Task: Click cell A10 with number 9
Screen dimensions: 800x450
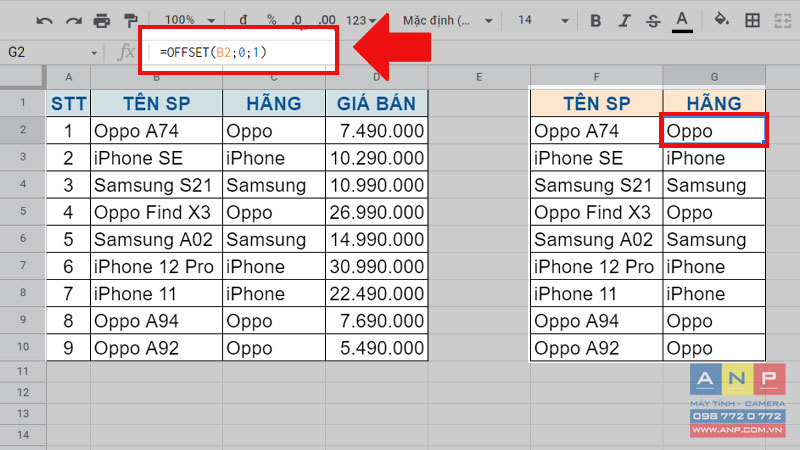Action: pyautogui.click(x=68, y=348)
